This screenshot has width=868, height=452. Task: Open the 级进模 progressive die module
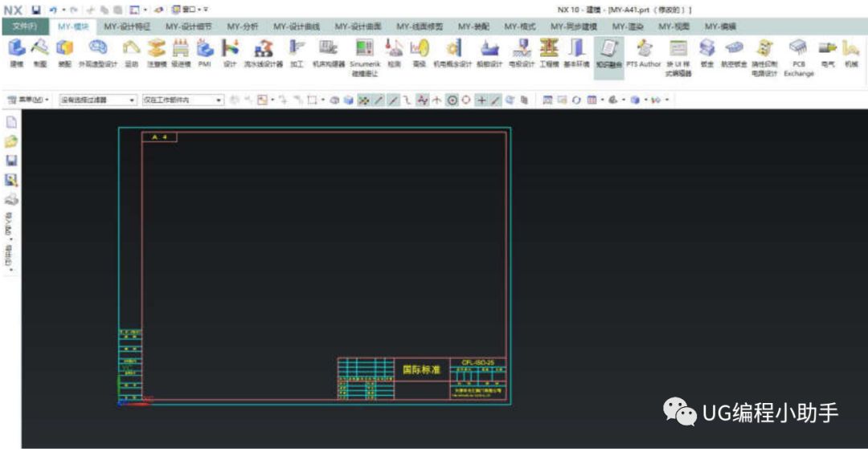(x=181, y=53)
